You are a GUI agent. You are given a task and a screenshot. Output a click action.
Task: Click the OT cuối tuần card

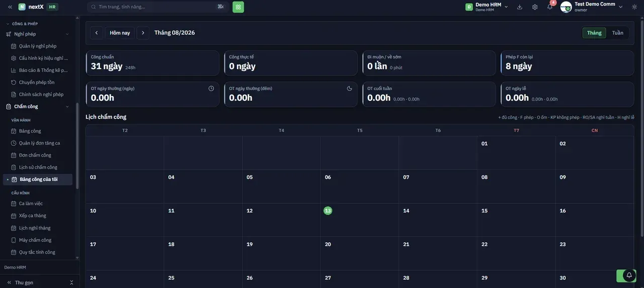[x=429, y=94]
